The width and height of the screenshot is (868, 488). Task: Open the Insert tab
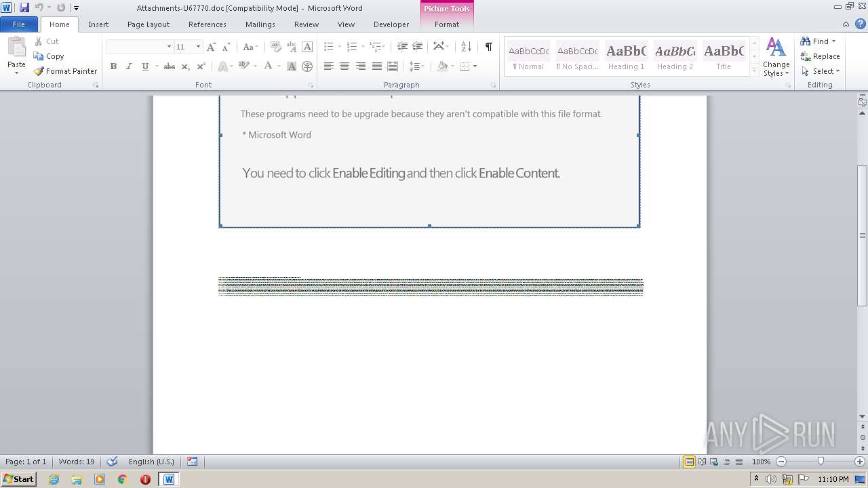point(98,24)
